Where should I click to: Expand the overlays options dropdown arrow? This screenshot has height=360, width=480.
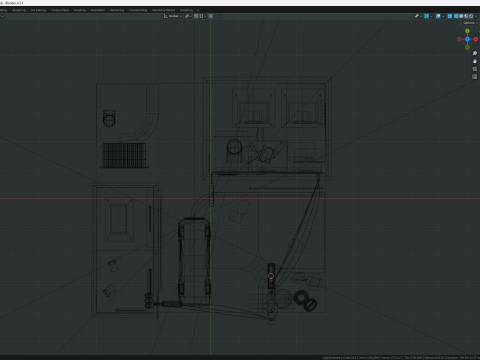tap(443, 16)
